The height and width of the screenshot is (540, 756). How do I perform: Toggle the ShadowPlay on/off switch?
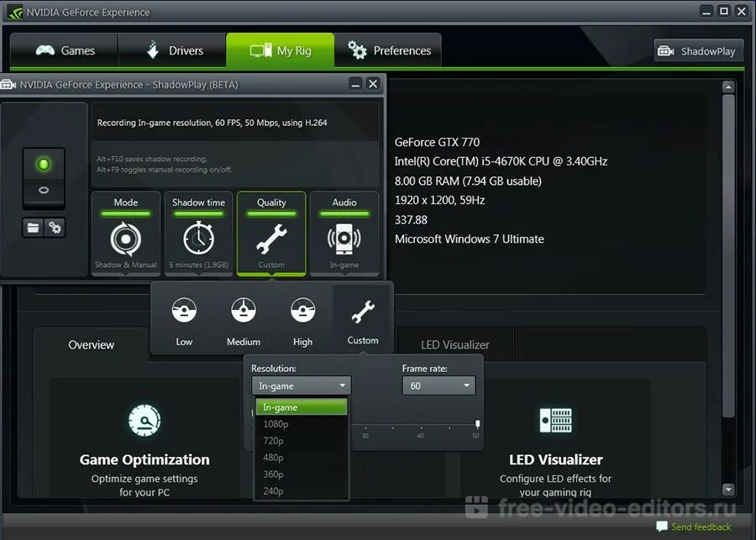pyautogui.click(x=44, y=177)
